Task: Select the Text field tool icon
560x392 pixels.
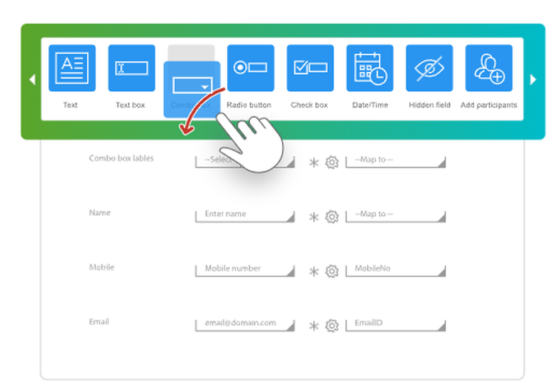Action: [x=72, y=68]
